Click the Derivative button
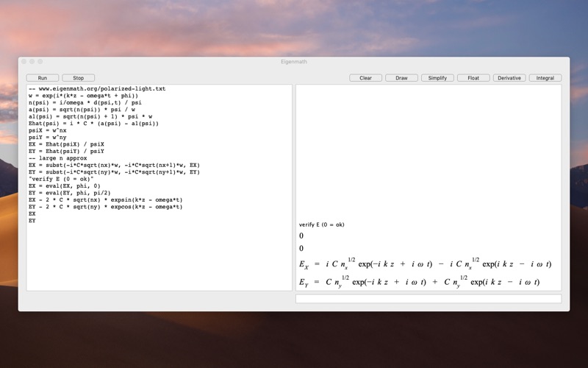 [509, 78]
